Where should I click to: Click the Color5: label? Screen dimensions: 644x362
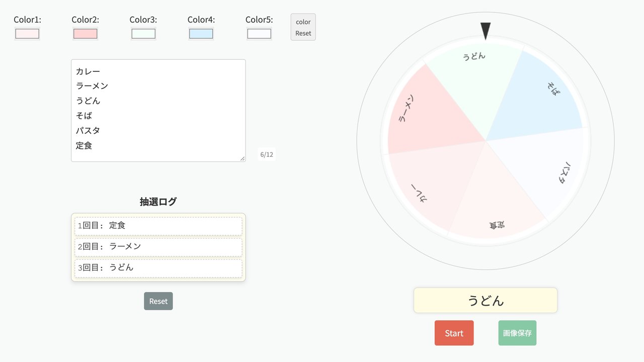[x=259, y=20]
